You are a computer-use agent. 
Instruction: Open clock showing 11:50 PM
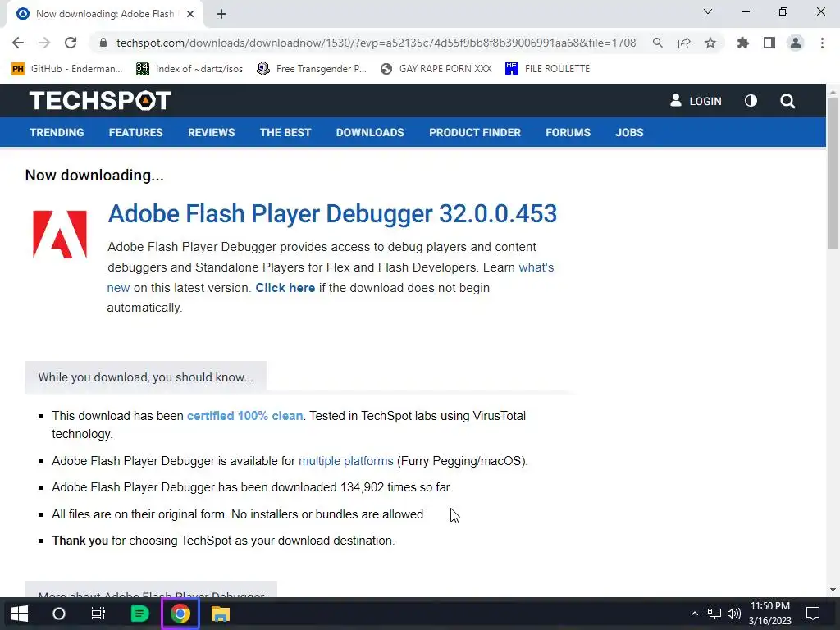pyautogui.click(x=769, y=614)
